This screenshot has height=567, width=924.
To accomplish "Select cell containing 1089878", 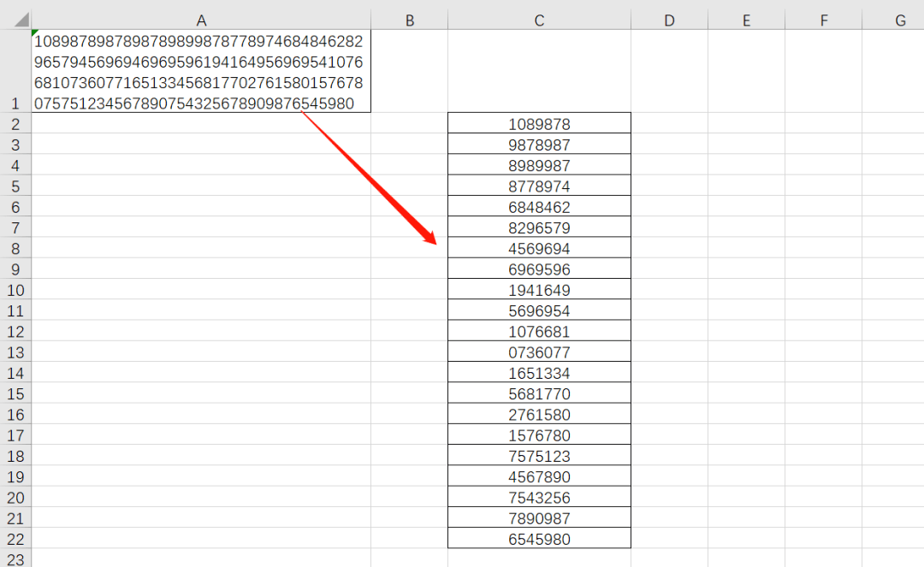I will click(x=539, y=125).
